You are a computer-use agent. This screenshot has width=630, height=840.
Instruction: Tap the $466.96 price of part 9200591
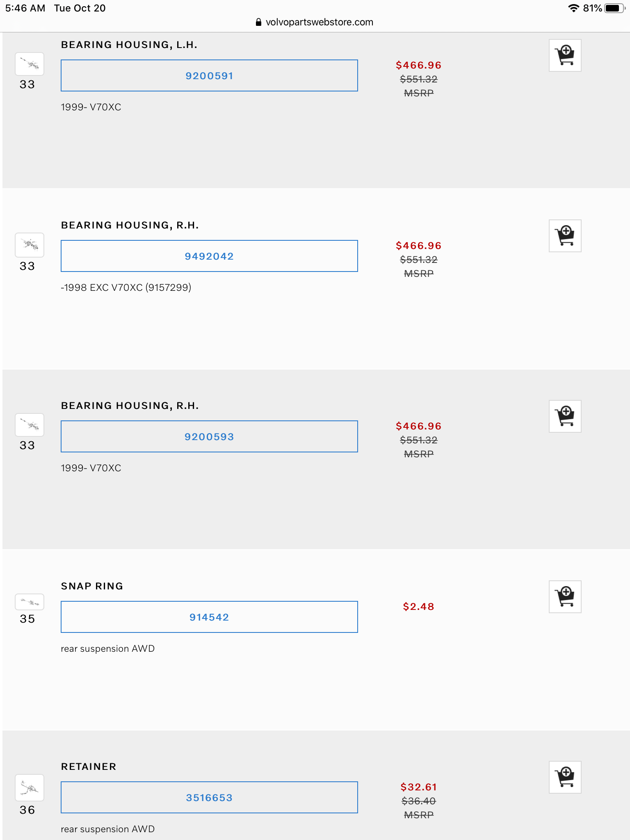[x=418, y=65]
